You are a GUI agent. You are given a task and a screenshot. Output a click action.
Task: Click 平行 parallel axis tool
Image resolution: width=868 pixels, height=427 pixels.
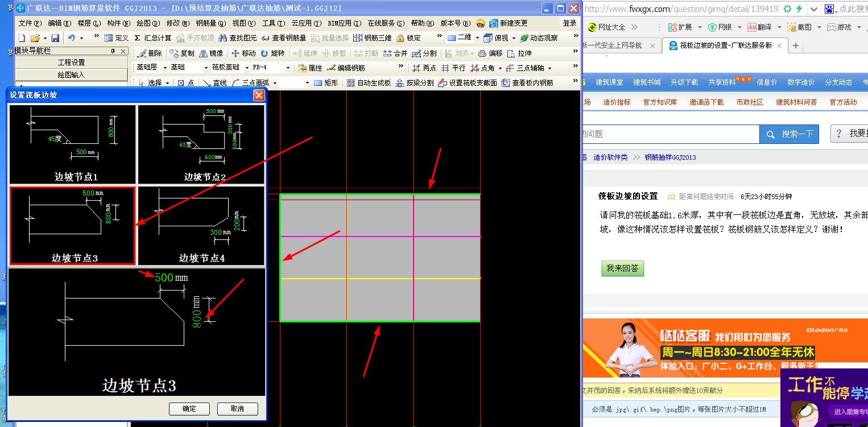tap(453, 68)
